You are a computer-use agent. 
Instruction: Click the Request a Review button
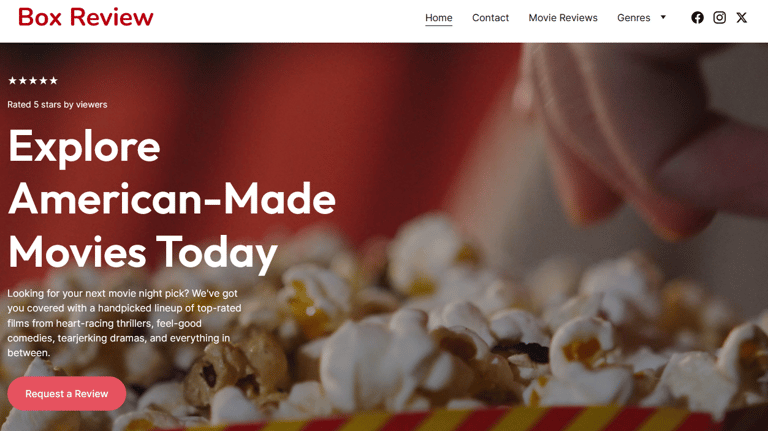tap(67, 393)
